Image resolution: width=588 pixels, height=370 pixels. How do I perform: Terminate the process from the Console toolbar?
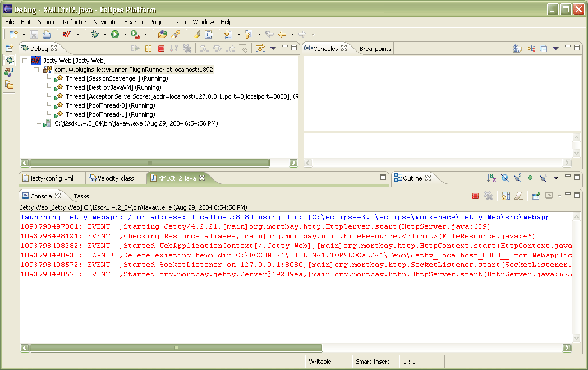pyautogui.click(x=475, y=196)
